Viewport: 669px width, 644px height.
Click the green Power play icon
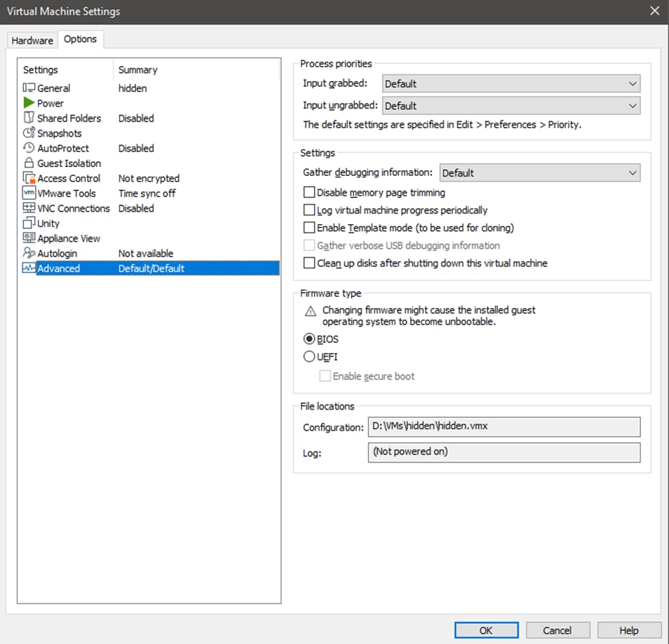[29, 103]
